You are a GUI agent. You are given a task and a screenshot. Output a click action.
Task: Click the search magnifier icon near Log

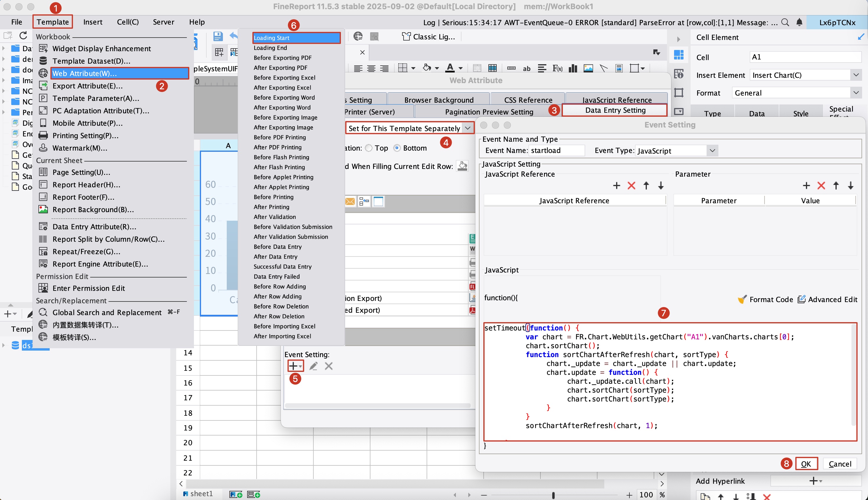click(x=785, y=22)
